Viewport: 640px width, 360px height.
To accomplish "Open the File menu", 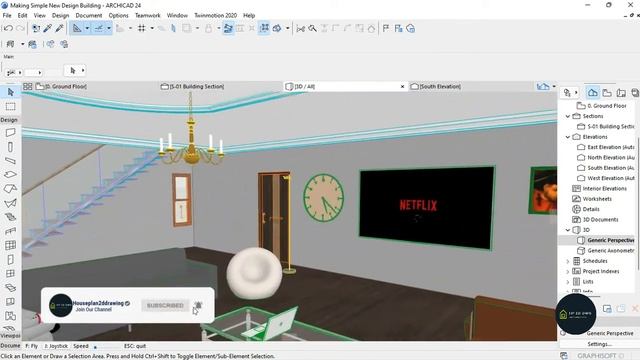I will (x=7, y=15).
